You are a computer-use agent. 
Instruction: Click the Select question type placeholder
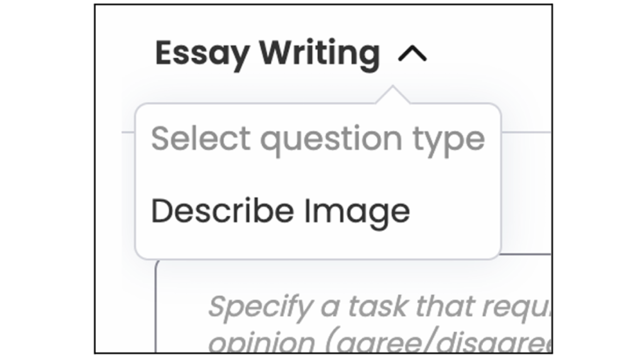pyautogui.click(x=318, y=138)
